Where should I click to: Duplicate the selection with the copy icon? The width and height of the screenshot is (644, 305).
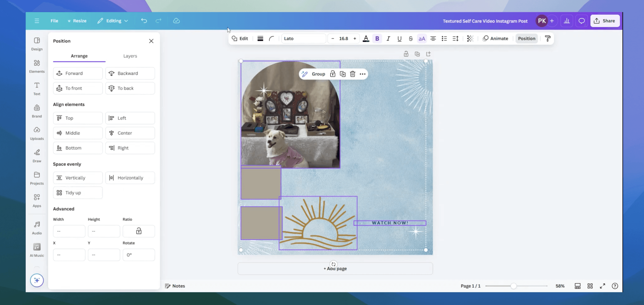(x=343, y=74)
